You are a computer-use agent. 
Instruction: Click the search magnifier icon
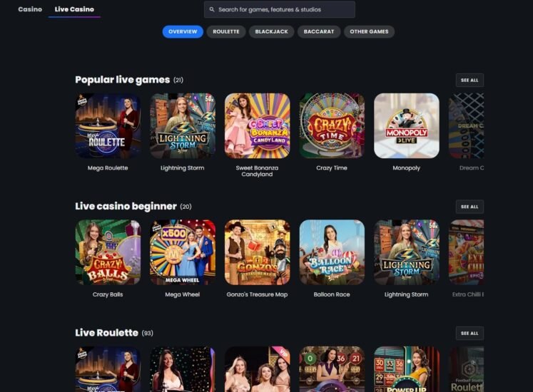click(212, 9)
